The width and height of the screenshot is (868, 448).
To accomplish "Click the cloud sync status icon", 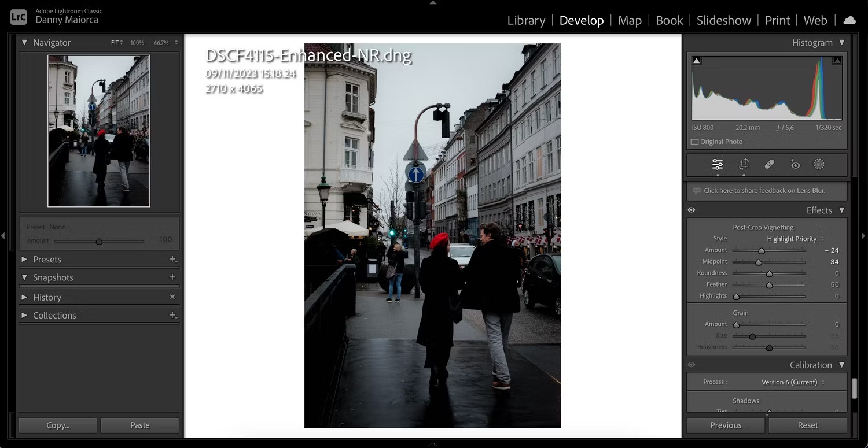I will click(849, 20).
